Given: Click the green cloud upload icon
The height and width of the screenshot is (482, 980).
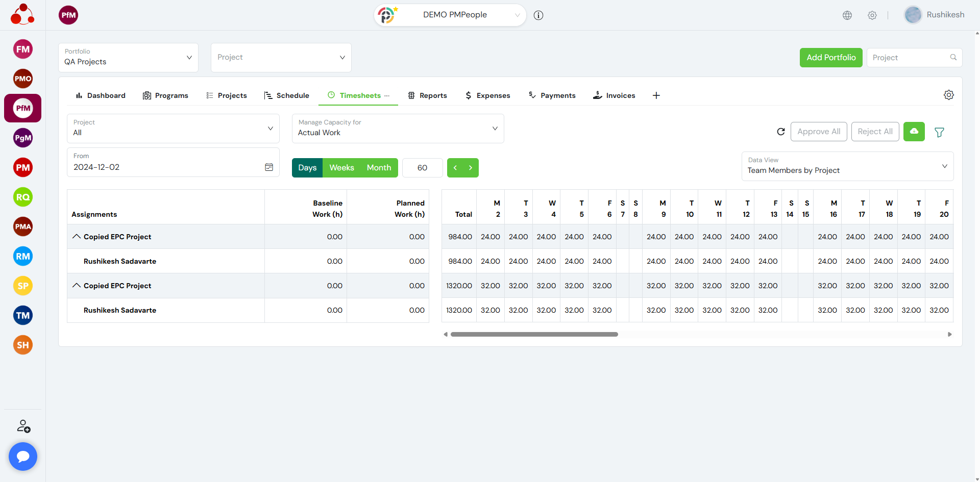Looking at the screenshot, I should pos(914,132).
